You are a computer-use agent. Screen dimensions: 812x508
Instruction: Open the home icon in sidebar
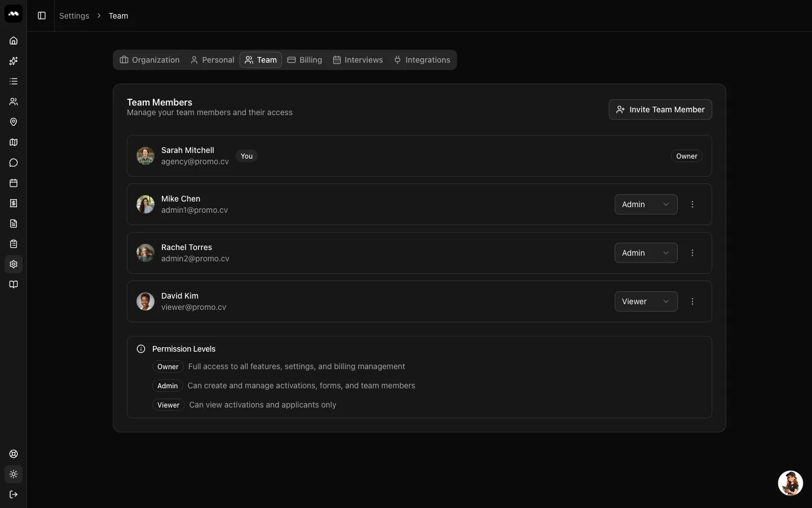click(x=14, y=41)
